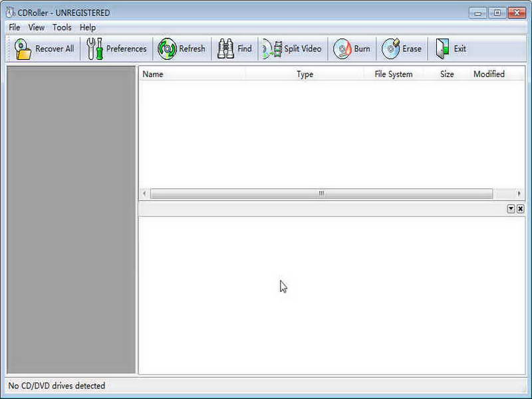This screenshot has height=399, width=532.
Task: Sort file list by Type column
Action: coord(305,74)
